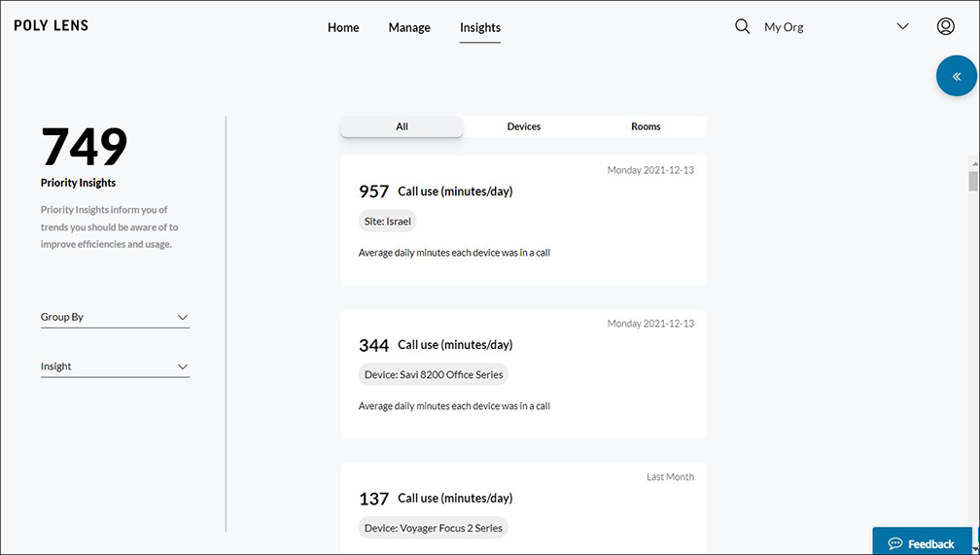The image size is (980, 555).
Task: Click the My Org organization name
Action: coord(784,27)
